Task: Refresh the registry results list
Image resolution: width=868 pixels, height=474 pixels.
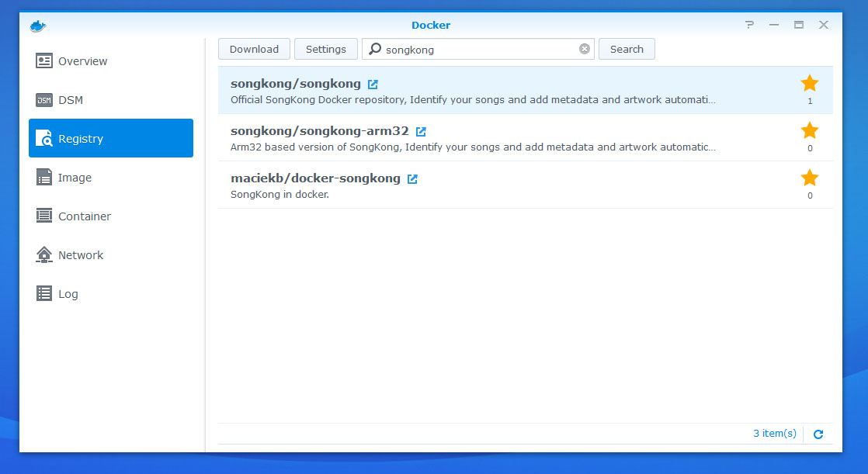Action: click(x=818, y=434)
